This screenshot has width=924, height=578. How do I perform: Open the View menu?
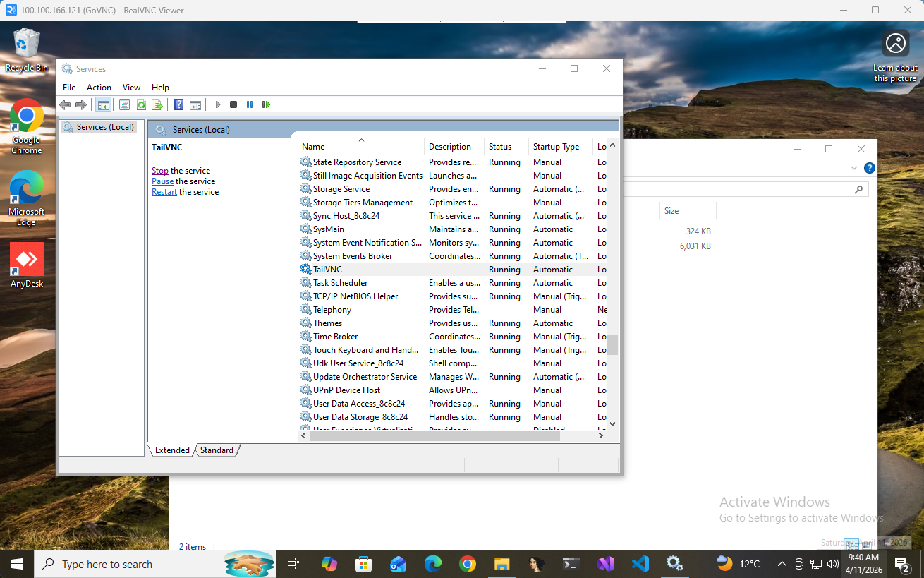coord(131,88)
